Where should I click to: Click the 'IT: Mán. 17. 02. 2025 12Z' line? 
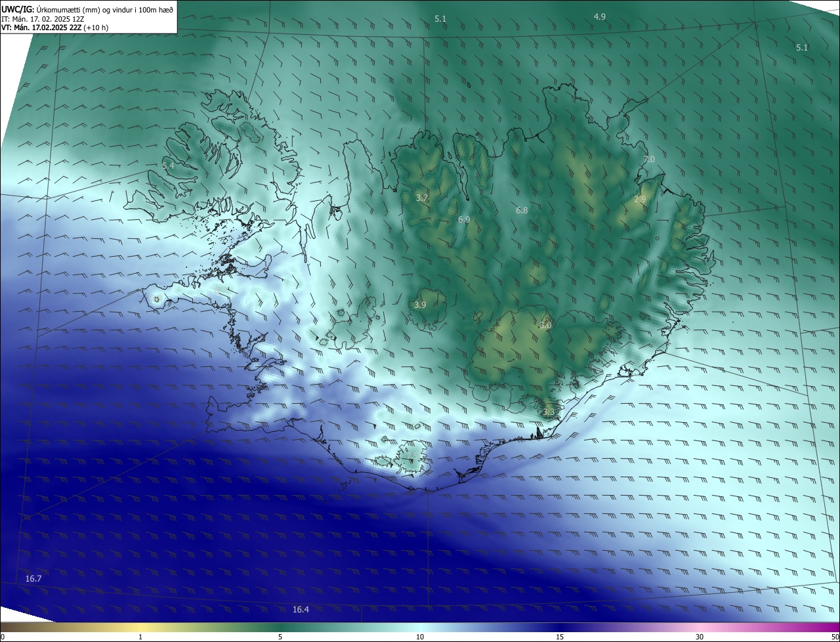(43, 19)
